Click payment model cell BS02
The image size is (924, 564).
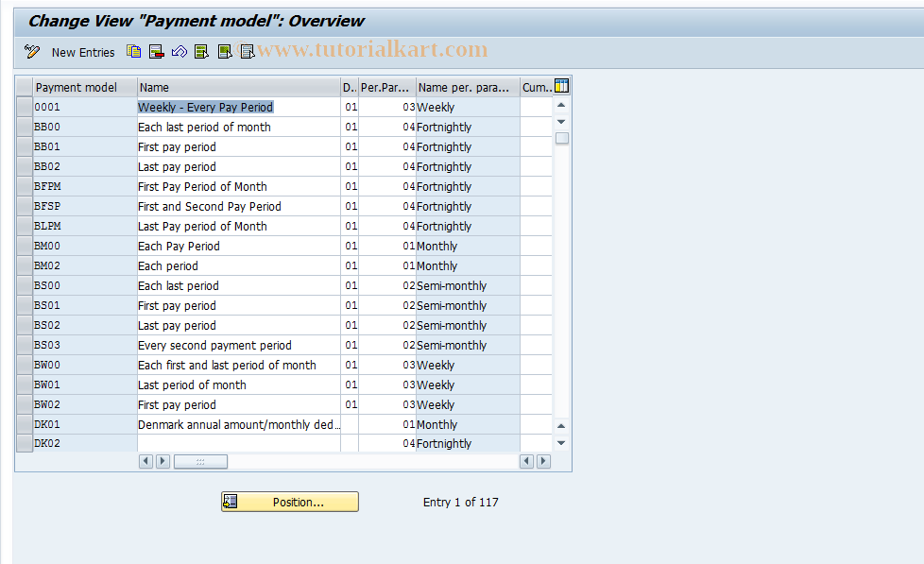[x=85, y=325]
